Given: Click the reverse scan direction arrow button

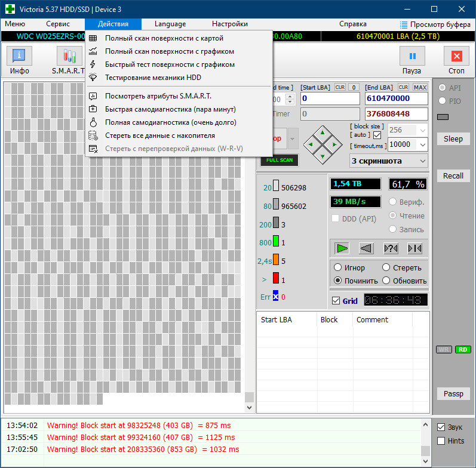Looking at the screenshot, I should tap(366, 248).
